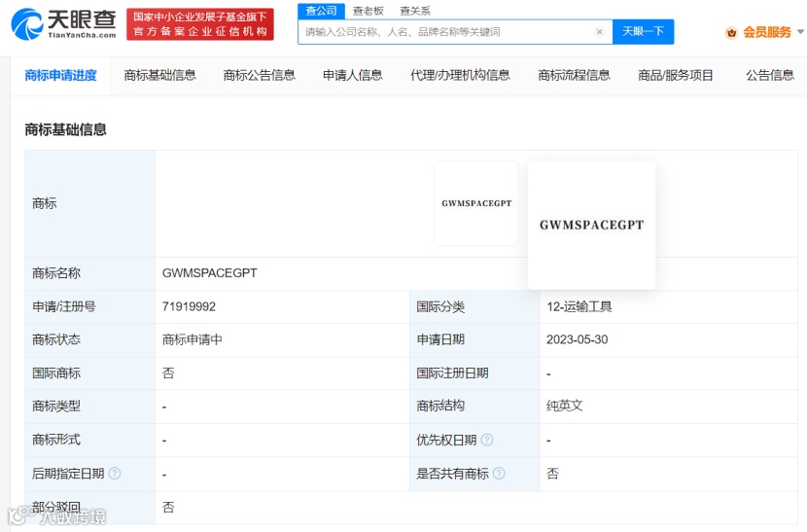Click the trademark name value GWMSPACEGPT
The height and width of the screenshot is (532, 807).
pos(209,273)
